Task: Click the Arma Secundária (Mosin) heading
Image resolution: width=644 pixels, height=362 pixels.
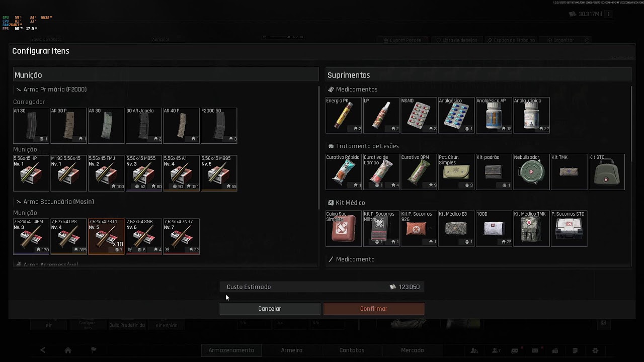Action: [58, 202]
